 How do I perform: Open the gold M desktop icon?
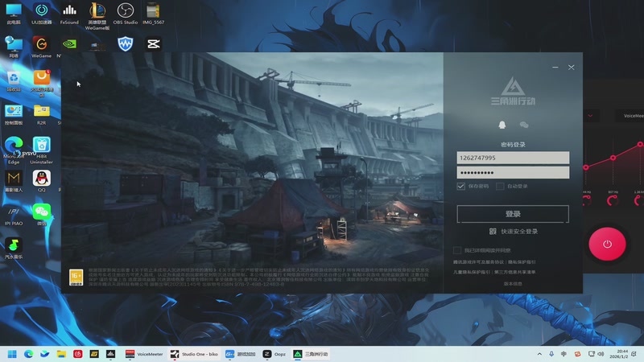[x=14, y=182]
